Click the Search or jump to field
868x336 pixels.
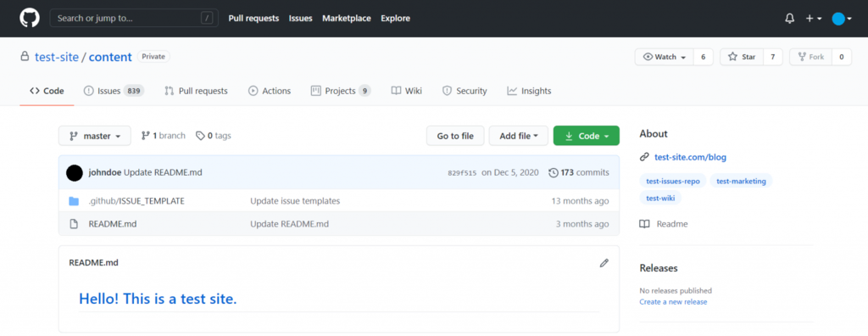134,19
